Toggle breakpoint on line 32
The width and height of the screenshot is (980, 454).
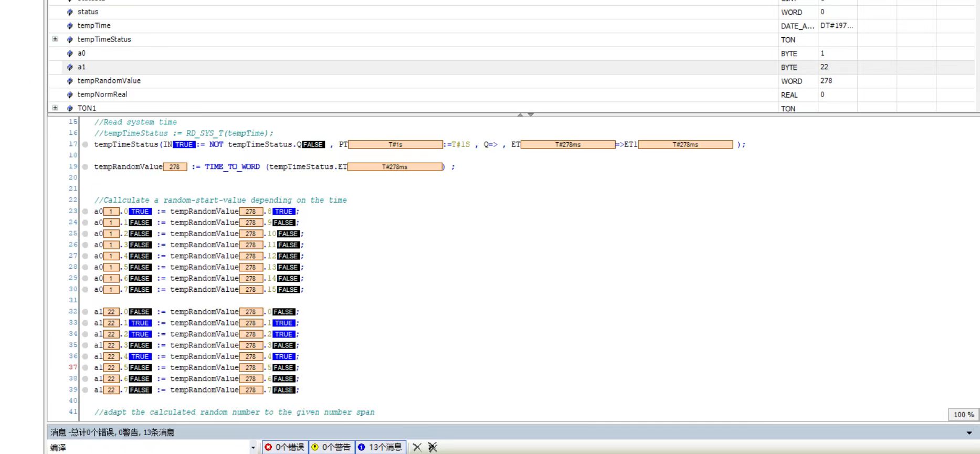click(x=85, y=312)
